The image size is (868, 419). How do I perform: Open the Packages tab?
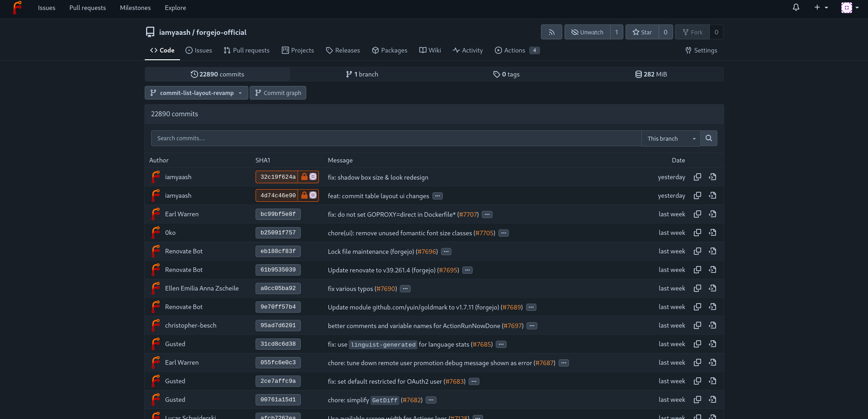(x=389, y=50)
